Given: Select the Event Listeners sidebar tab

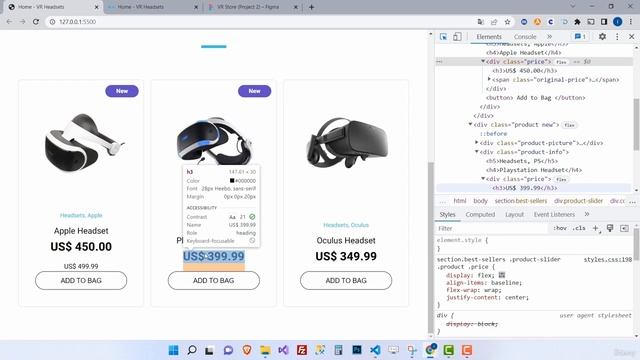Looking at the screenshot, I should [x=554, y=215].
